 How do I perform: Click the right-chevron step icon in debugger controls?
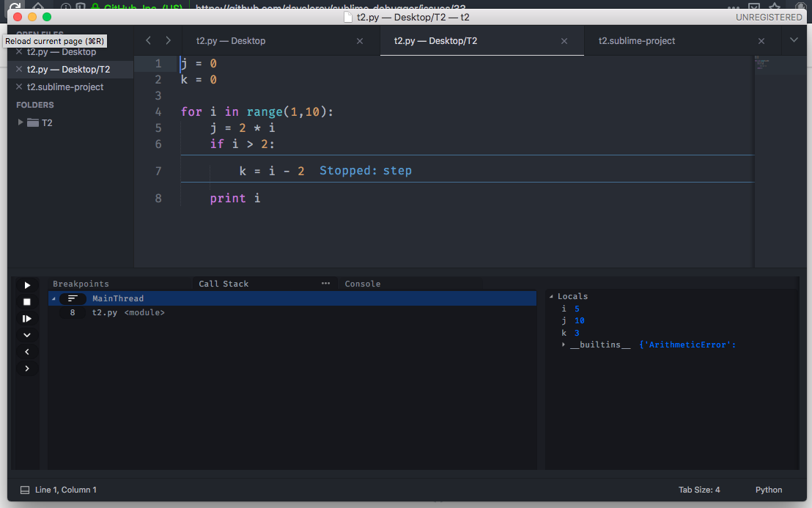[27, 368]
